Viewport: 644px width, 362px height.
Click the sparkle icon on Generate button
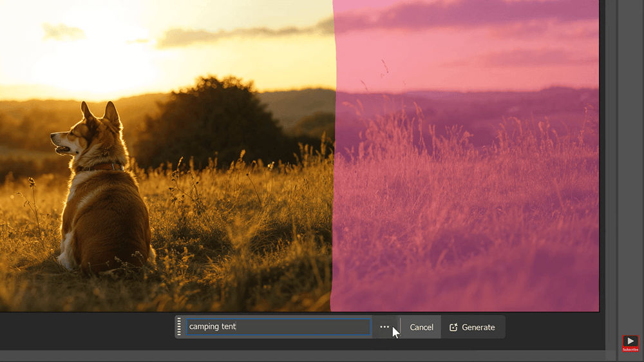tap(453, 327)
